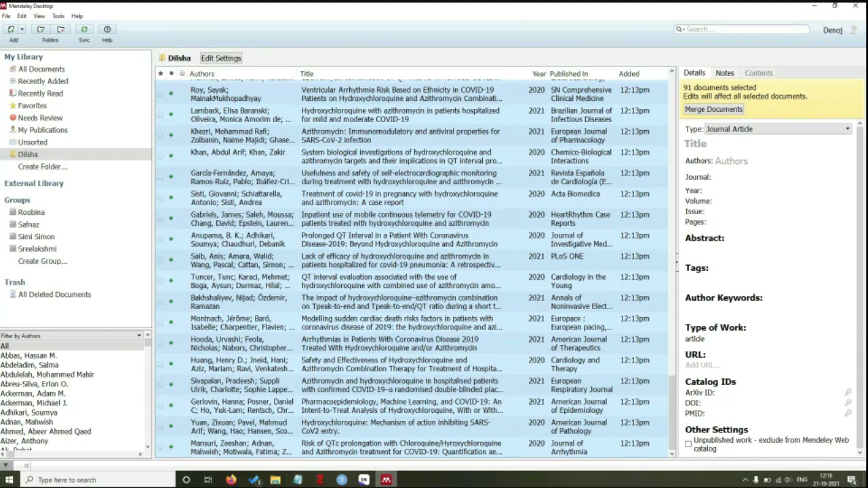Click the create new folder icon
Screen dimensions: 868x488
click(41, 29)
